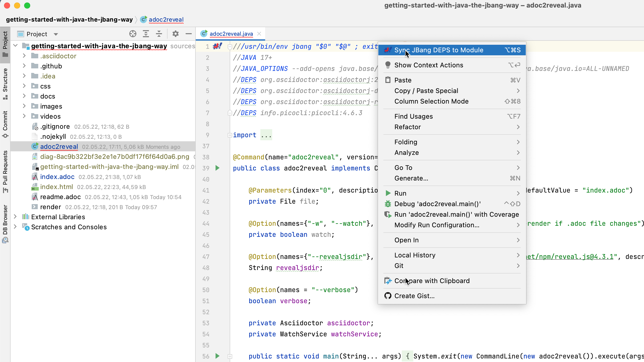Expand the images folder
Screen dimensions: 644x362
click(x=24, y=106)
